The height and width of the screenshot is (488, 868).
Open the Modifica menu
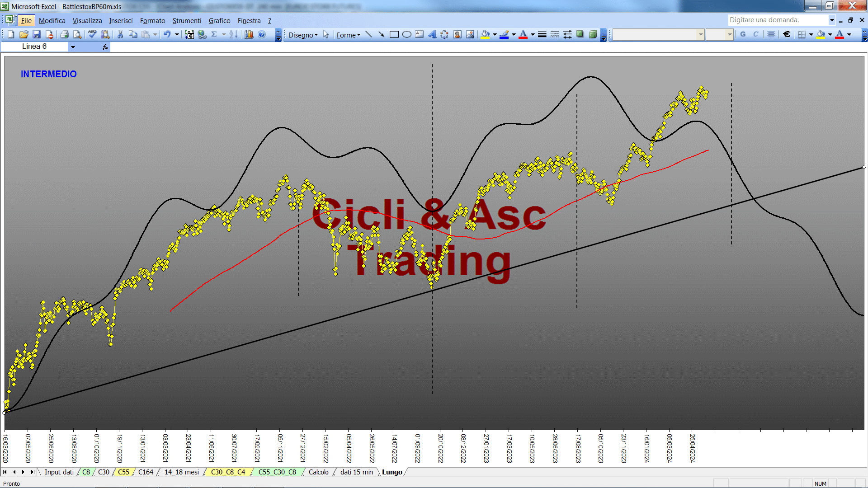52,21
